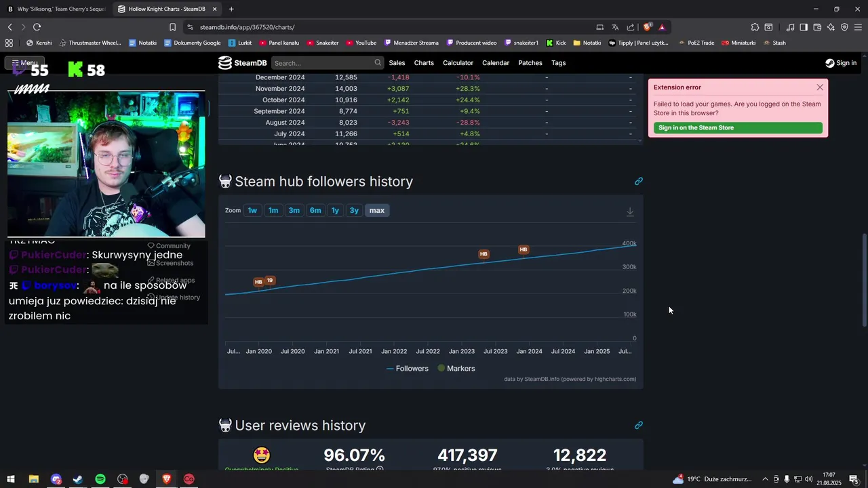This screenshot has width=868, height=488.
Task: Open Brave Shields lion icon in address bar
Action: point(648,27)
